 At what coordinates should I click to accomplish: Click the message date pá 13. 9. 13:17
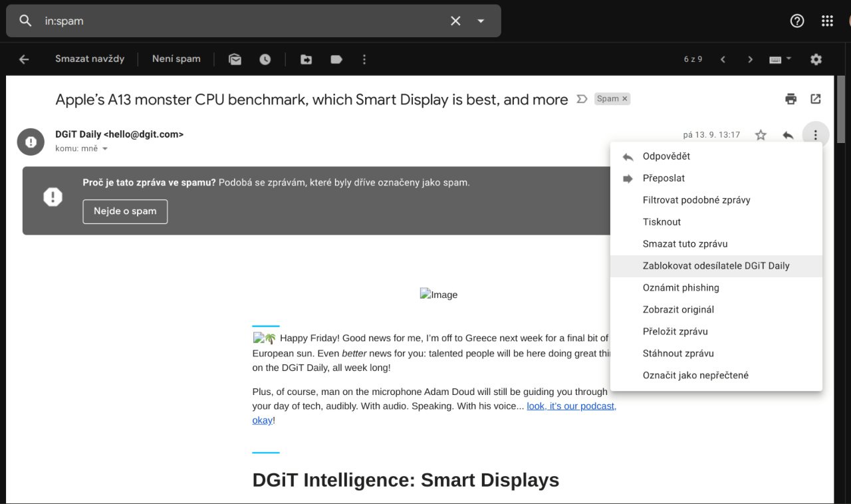point(711,135)
